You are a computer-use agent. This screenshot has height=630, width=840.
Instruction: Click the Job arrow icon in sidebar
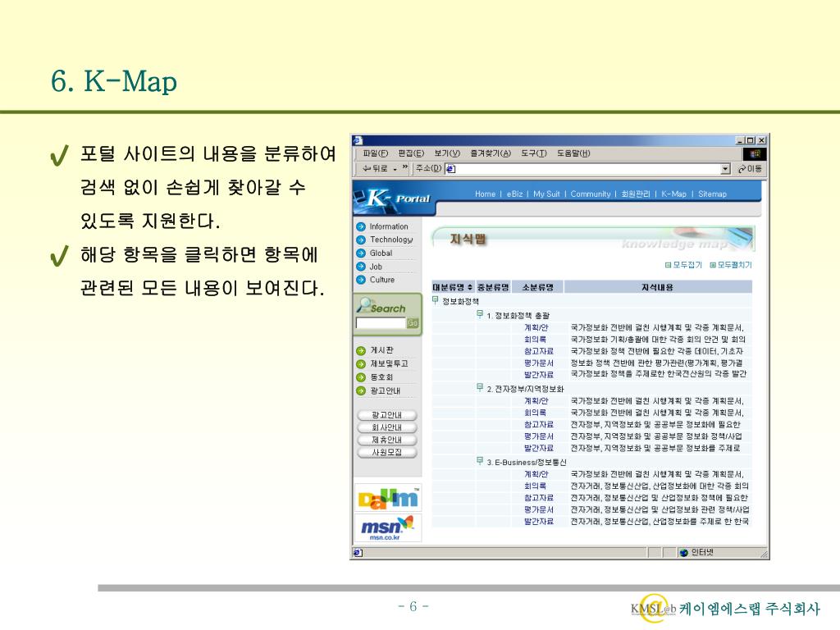pyautogui.click(x=361, y=267)
